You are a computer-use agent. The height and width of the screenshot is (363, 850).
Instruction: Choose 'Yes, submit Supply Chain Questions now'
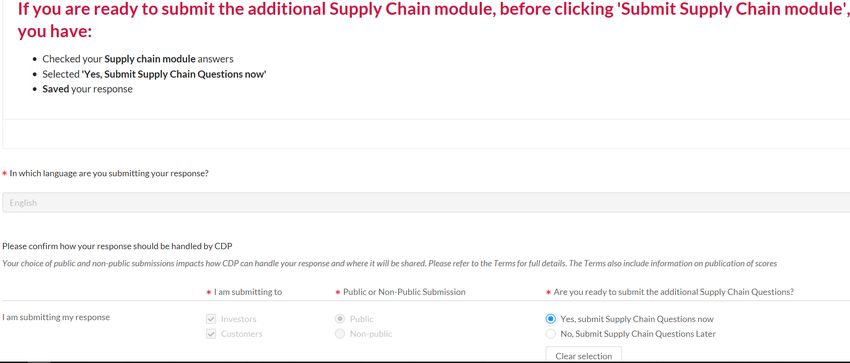551,319
